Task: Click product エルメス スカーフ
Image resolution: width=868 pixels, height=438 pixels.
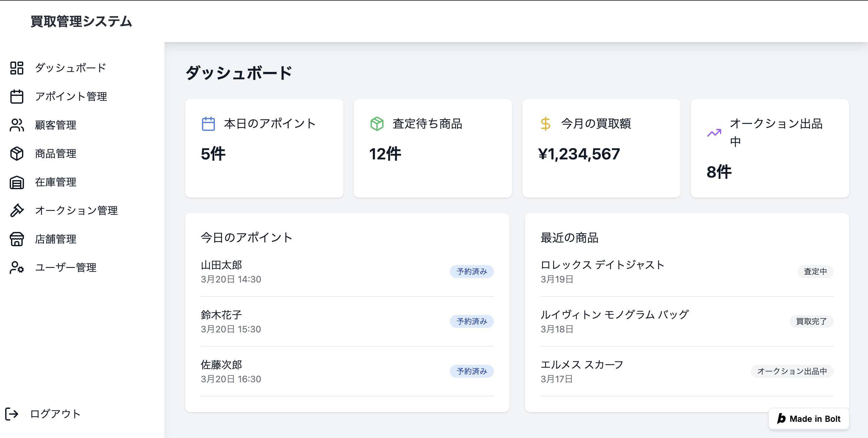Action: 582,365
